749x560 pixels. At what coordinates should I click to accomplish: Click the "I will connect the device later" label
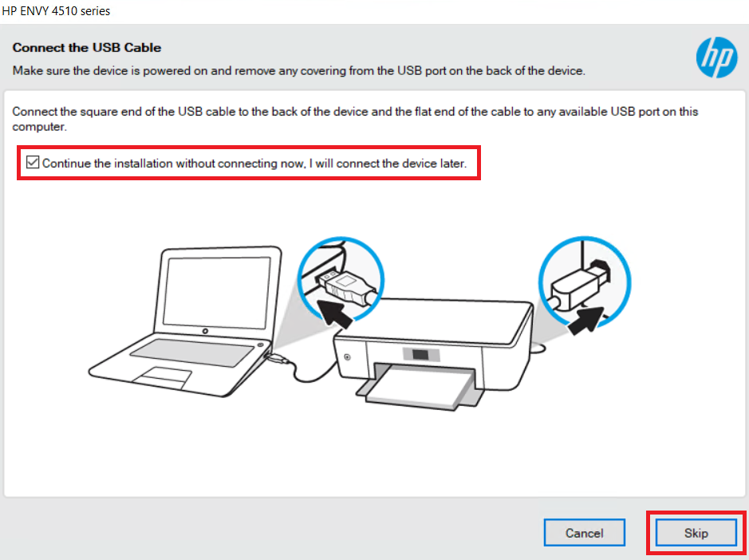point(388,164)
